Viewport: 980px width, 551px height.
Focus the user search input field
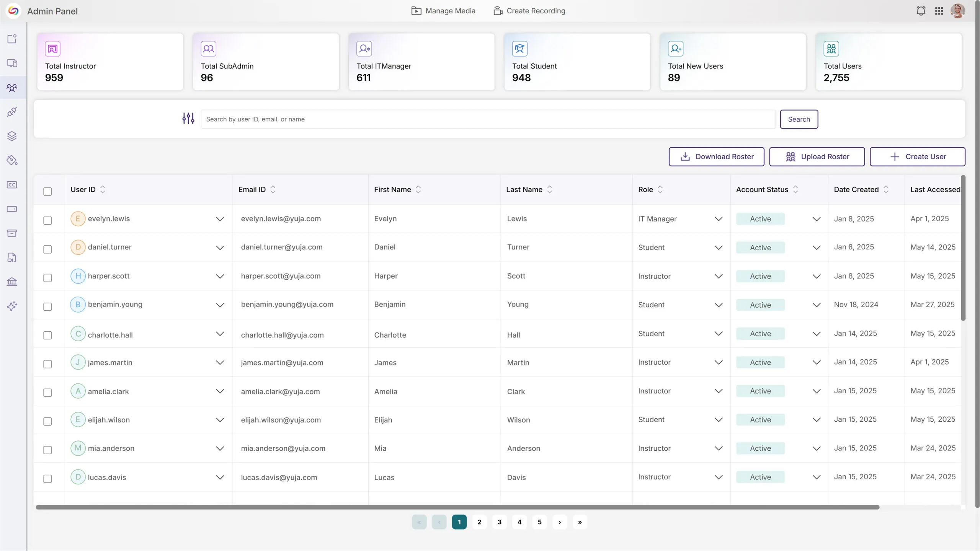click(x=488, y=119)
